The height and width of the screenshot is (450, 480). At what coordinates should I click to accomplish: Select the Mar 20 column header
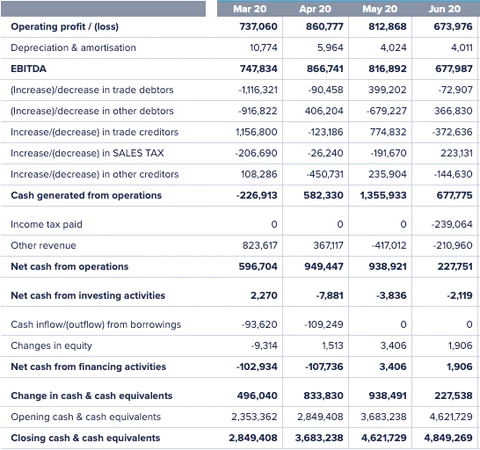click(250, 9)
